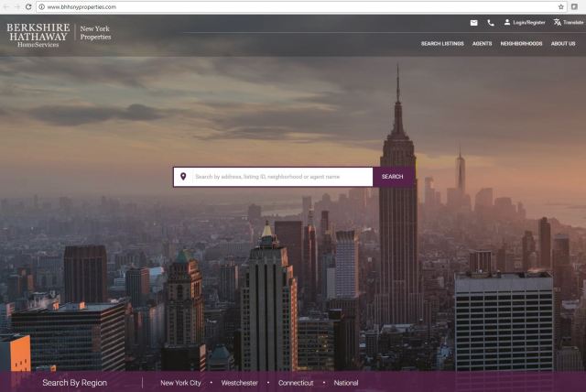Viewport: 586px width, 392px height.
Task: Select Westchester region link
Action: 239,383
